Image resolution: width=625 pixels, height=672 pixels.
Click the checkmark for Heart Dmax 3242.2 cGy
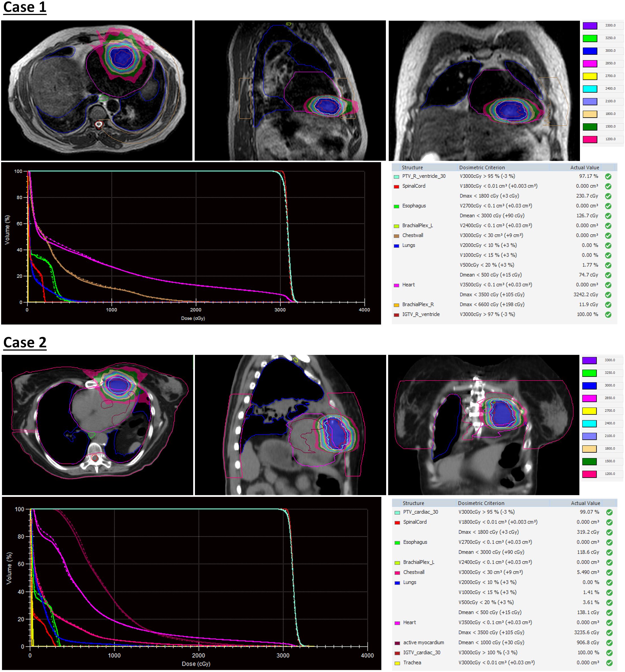(x=608, y=295)
